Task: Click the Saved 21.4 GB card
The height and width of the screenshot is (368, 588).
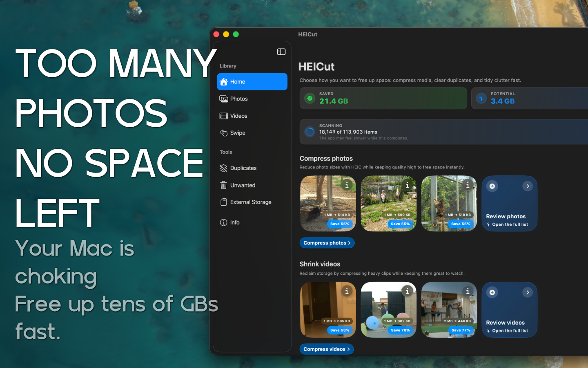Action: [383, 98]
